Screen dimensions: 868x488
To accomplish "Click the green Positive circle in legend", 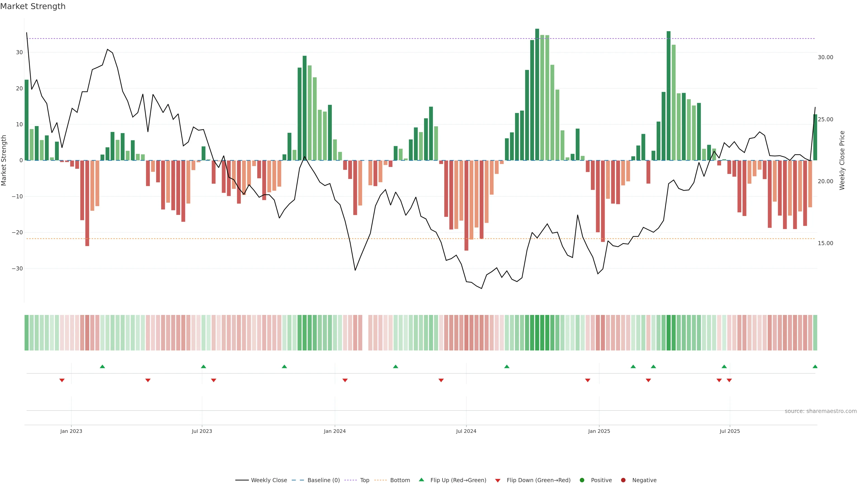I will click(582, 480).
